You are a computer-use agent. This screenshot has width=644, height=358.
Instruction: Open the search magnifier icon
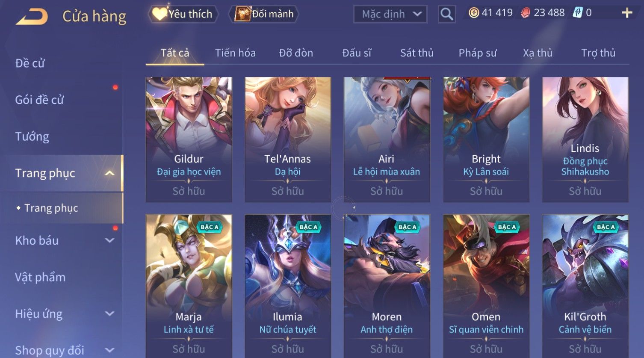click(x=446, y=15)
